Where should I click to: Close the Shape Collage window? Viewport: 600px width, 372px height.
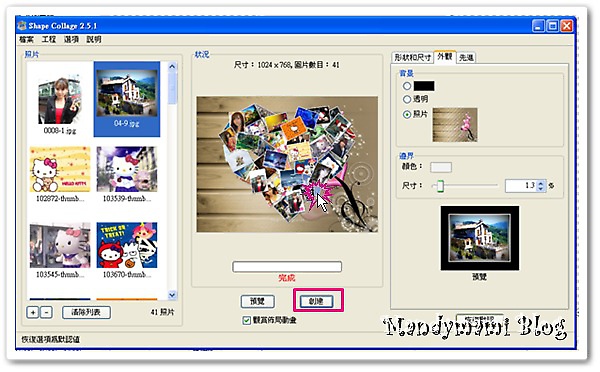567,26
